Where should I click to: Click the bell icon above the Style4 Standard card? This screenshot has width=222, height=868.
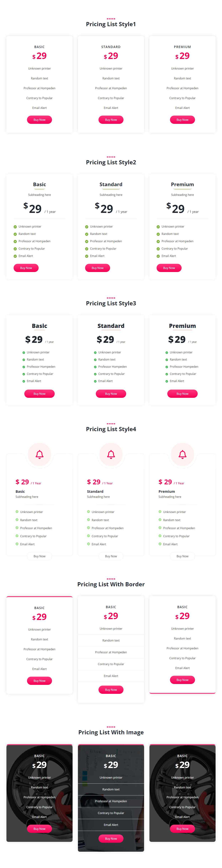111,454
